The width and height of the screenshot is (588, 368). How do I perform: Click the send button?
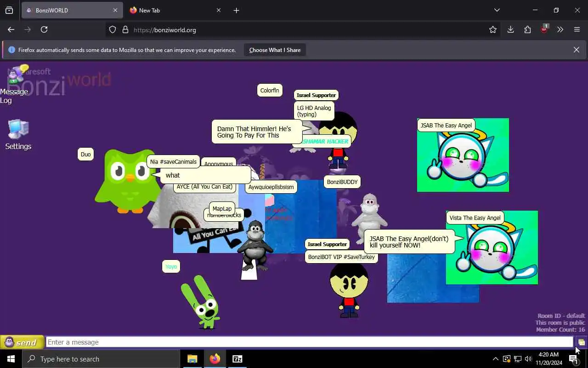pyautogui.click(x=22, y=342)
